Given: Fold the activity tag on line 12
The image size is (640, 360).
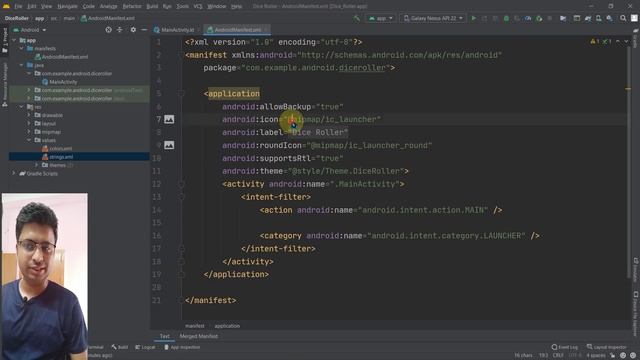Looking at the screenshot, I should pyautogui.click(x=181, y=184).
